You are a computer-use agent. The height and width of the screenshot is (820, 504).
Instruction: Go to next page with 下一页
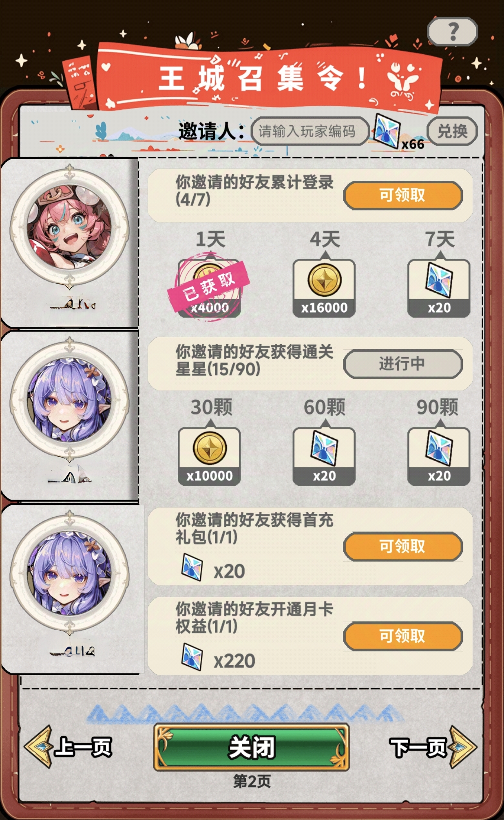(433, 747)
